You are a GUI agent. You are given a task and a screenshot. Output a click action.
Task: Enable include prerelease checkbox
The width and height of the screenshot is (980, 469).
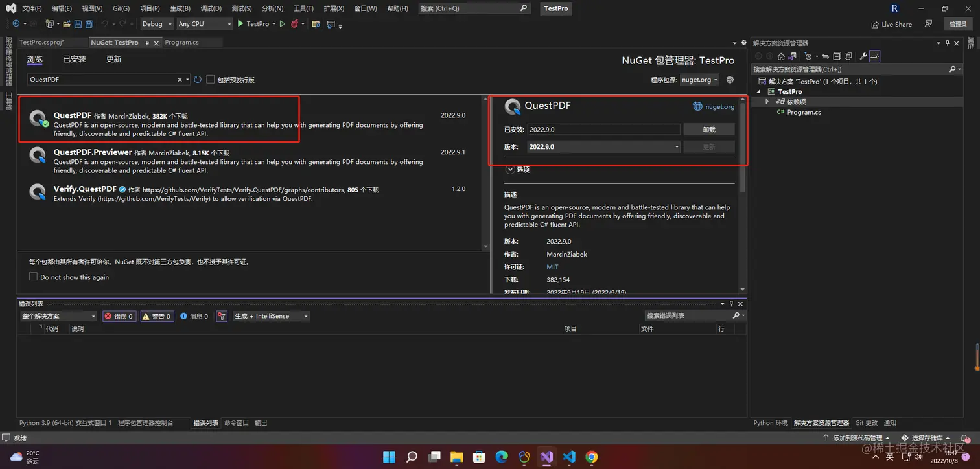click(211, 80)
